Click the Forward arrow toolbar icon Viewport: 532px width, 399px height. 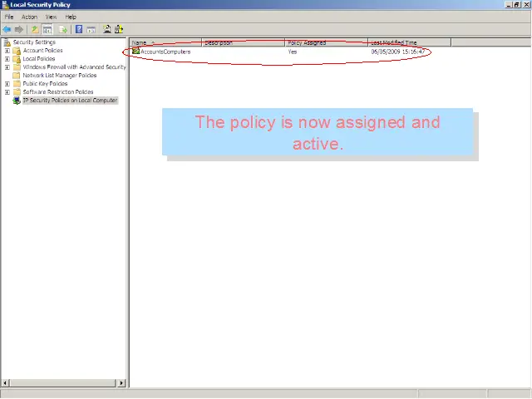[18, 29]
